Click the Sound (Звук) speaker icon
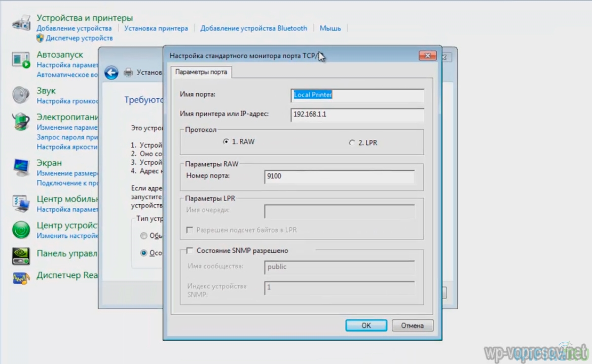 (21, 95)
